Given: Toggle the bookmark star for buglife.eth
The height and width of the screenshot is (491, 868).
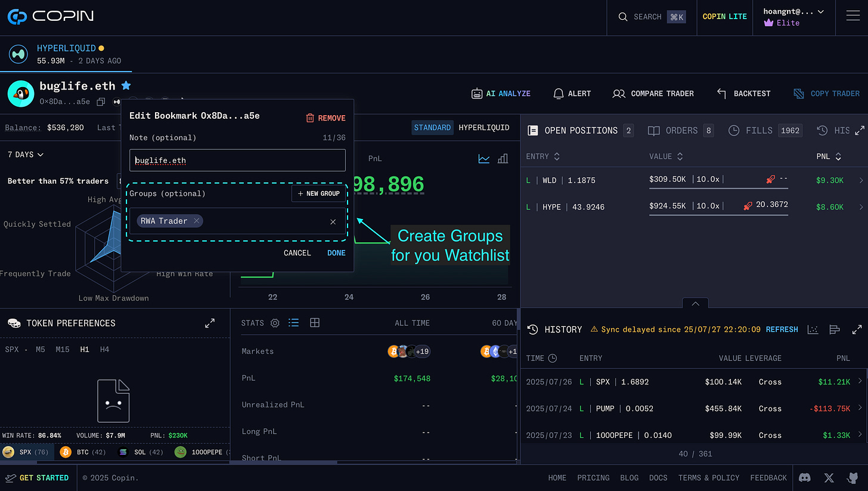Looking at the screenshot, I should point(126,85).
